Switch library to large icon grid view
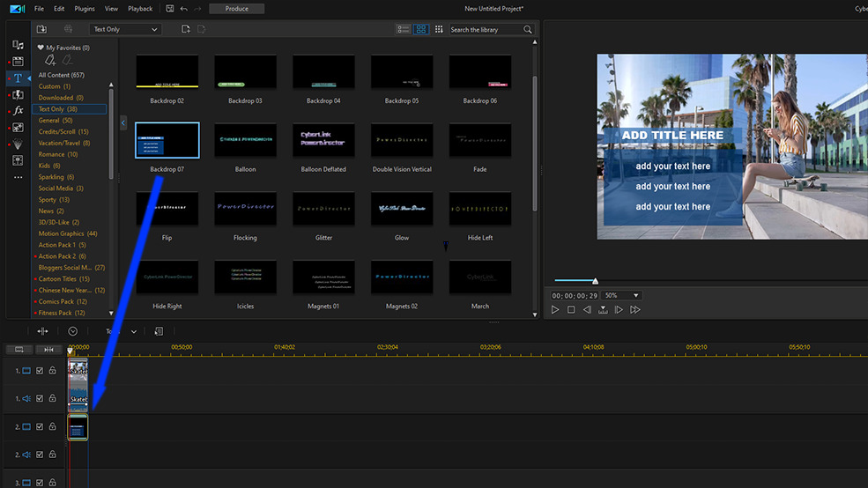Image resolution: width=868 pixels, height=488 pixels. pos(421,29)
